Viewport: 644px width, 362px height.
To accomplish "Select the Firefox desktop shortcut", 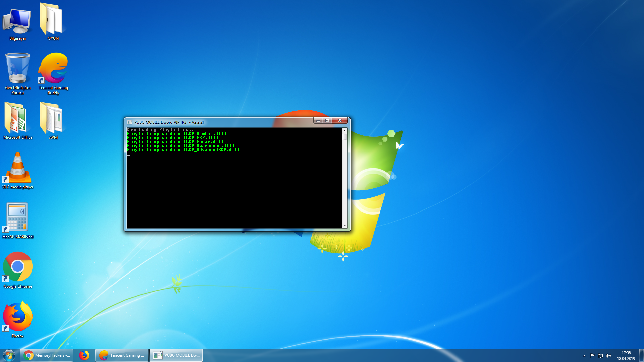I will (18, 319).
